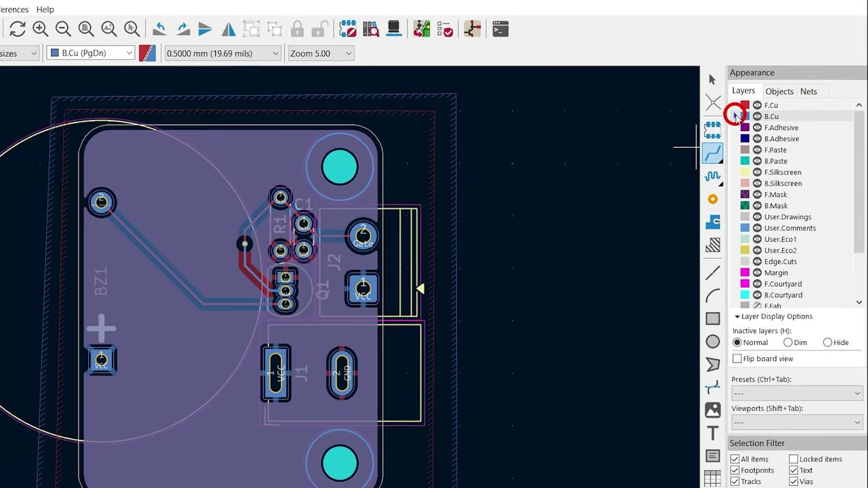Open the Footprint editor icon

[x=348, y=29]
